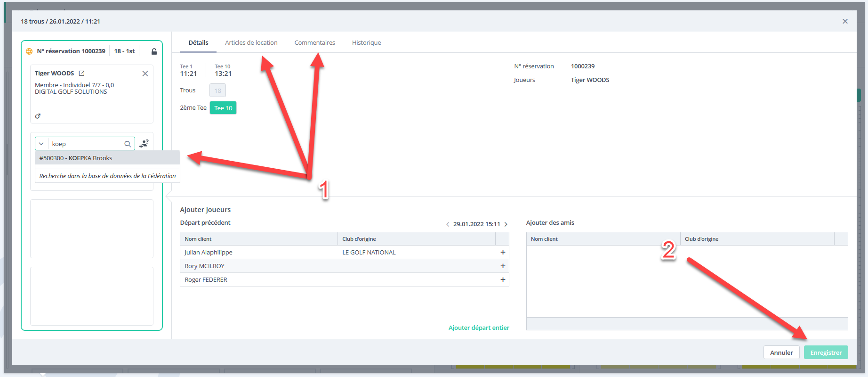
Task: Toggle the Tee 10 second tee button
Action: click(223, 108)
